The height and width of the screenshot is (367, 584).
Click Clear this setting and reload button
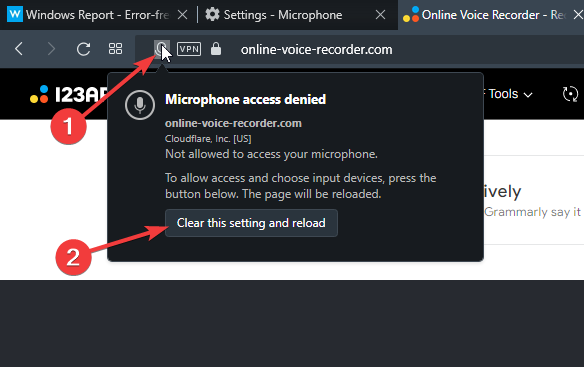pyautogui.click(x=251, y=223)
